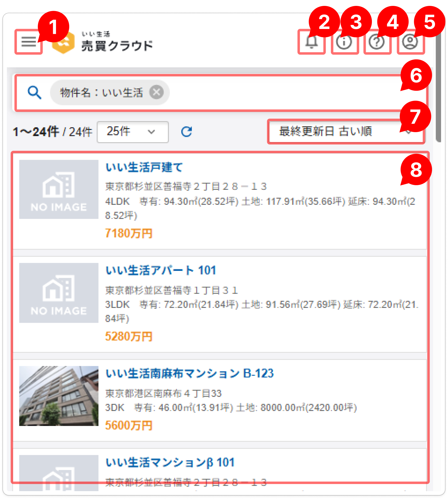This screenshot has height=499, width=448.
Task: Open いい生活マンションβ 101 listing
Action: 170,463
